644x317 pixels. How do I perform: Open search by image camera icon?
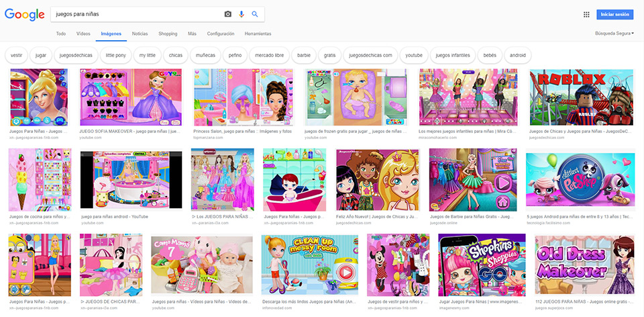228,14
